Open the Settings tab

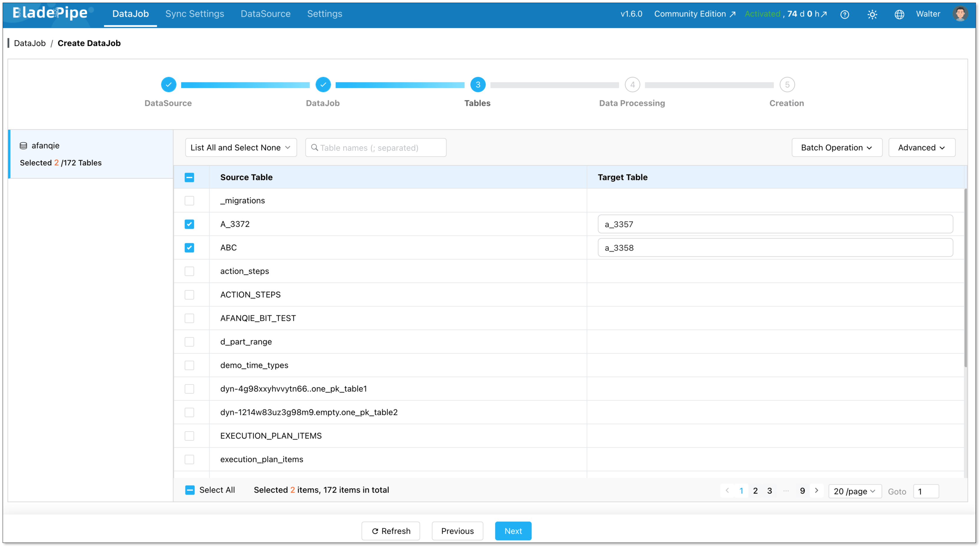point(325,14)
